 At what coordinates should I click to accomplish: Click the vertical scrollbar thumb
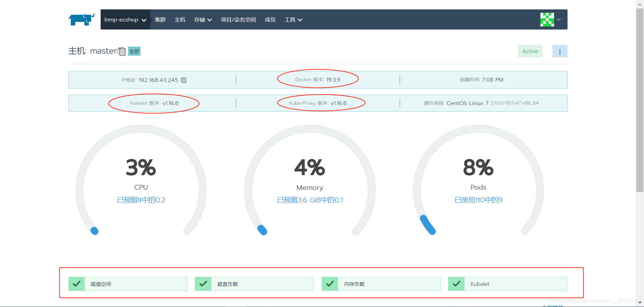coord(640,100)
